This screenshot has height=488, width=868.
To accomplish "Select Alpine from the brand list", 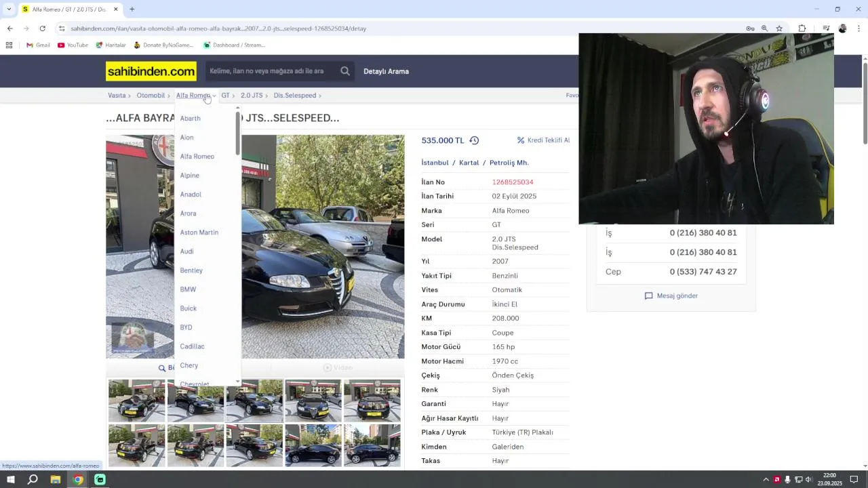I will coord(189,176).
